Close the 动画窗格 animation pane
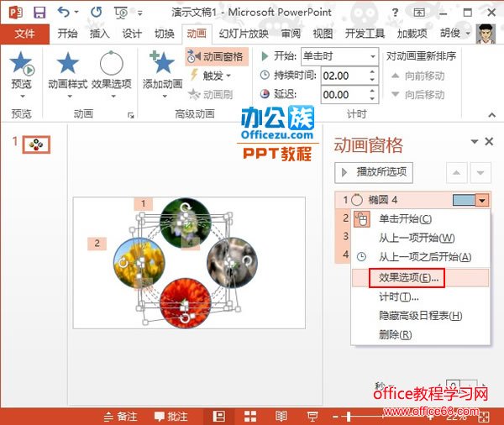The width and height of the screenshot is (504, 425). 489,141
